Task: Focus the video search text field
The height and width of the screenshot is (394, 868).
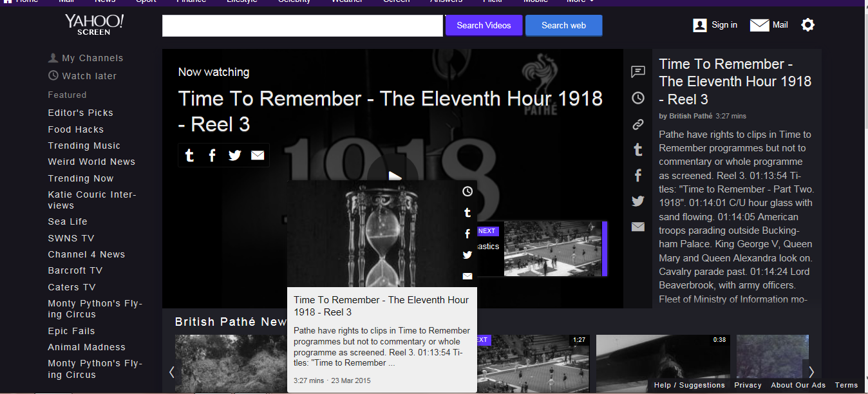Action: coord(303,26)
